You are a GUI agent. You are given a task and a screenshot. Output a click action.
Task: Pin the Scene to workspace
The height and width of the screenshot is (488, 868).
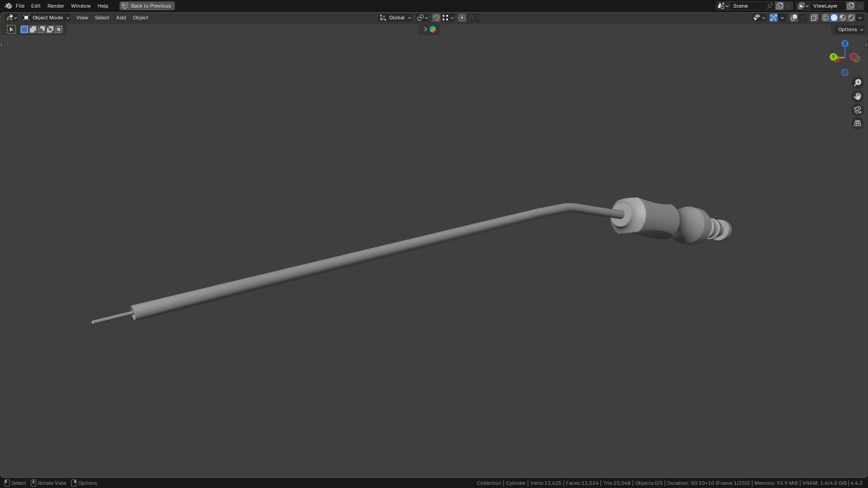pyautogui.click(x=770, y=6)
